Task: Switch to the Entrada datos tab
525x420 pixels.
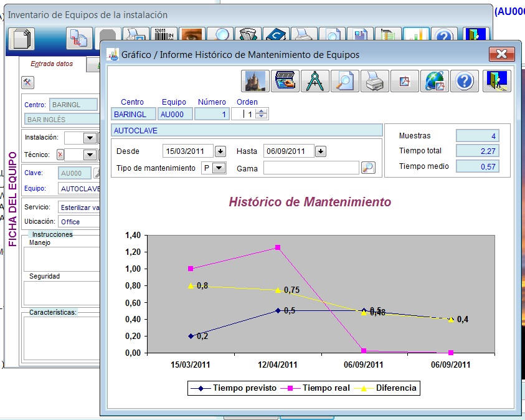Action: coord(52,64)
